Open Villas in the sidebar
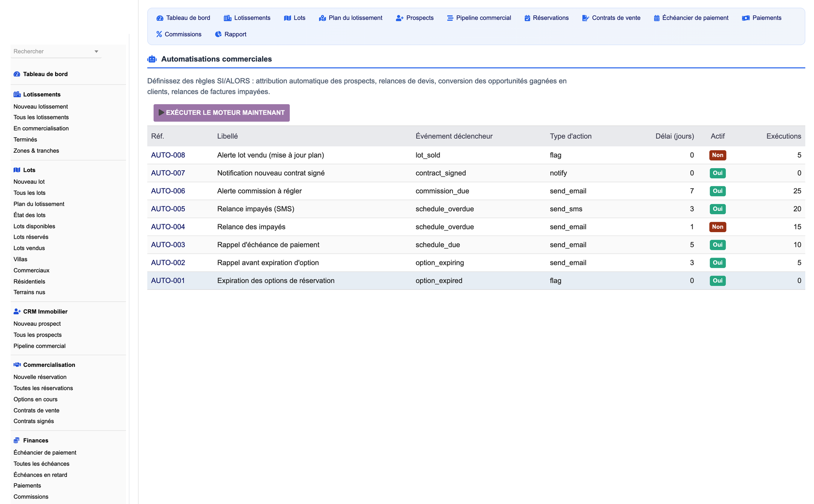 pos(20,259)
